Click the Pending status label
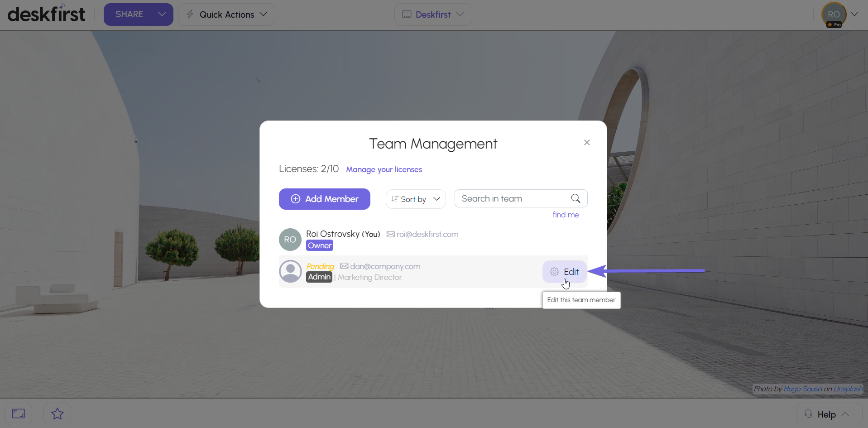Image resolution: width=868 pixels, height=428 pixels. point(320,266)
